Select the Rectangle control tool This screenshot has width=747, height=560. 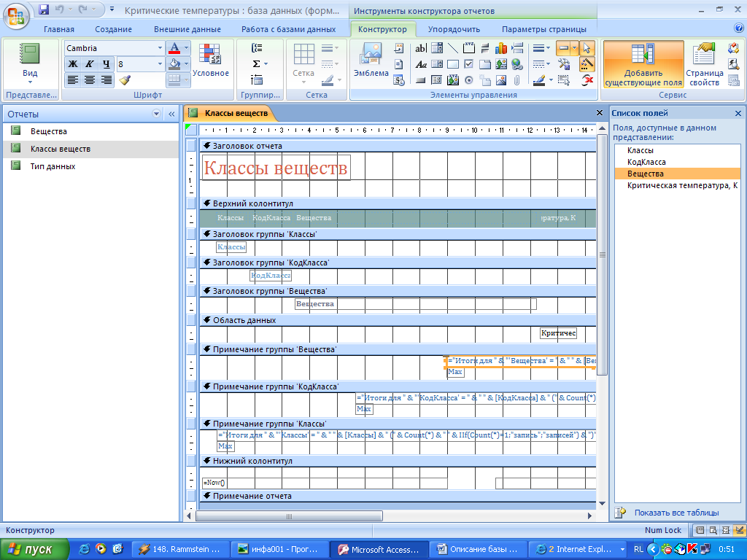pos(452,64)
